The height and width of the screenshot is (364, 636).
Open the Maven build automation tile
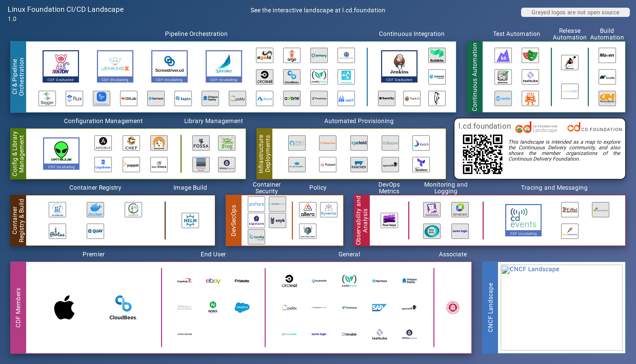(607, 55)
